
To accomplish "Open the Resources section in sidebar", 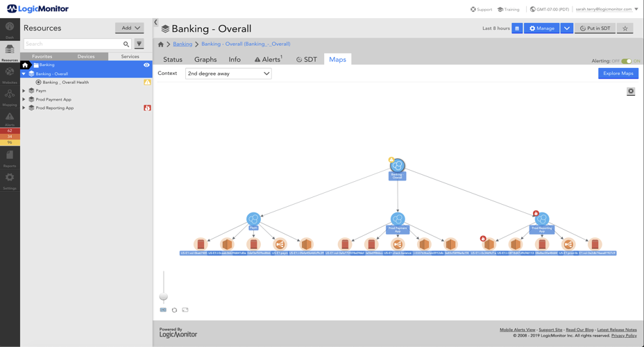I will pyautogui.click(x=10, y=52).
